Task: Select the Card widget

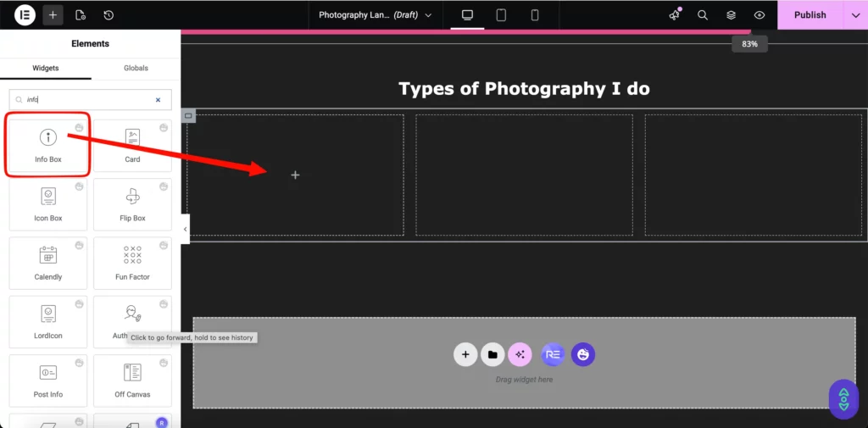Action: click(132, 145)
